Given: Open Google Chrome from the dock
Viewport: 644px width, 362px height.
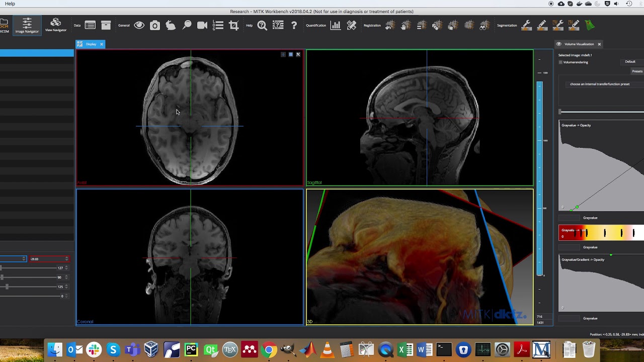Looking at the screenshot, I should pos(269,349).
